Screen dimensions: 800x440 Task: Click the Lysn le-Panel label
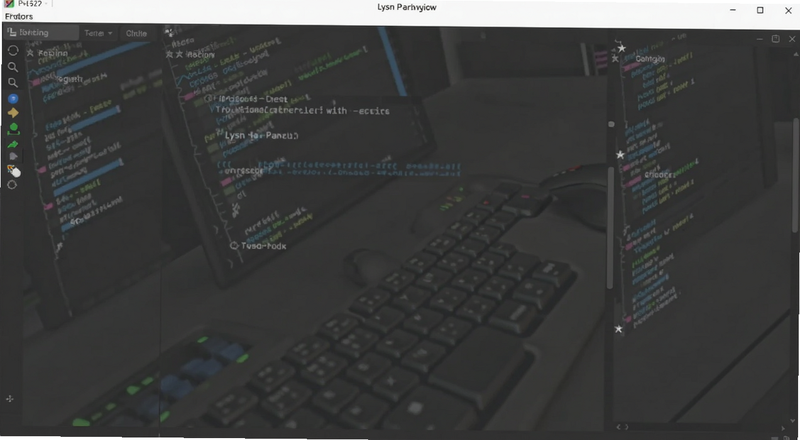pos(262,135)
